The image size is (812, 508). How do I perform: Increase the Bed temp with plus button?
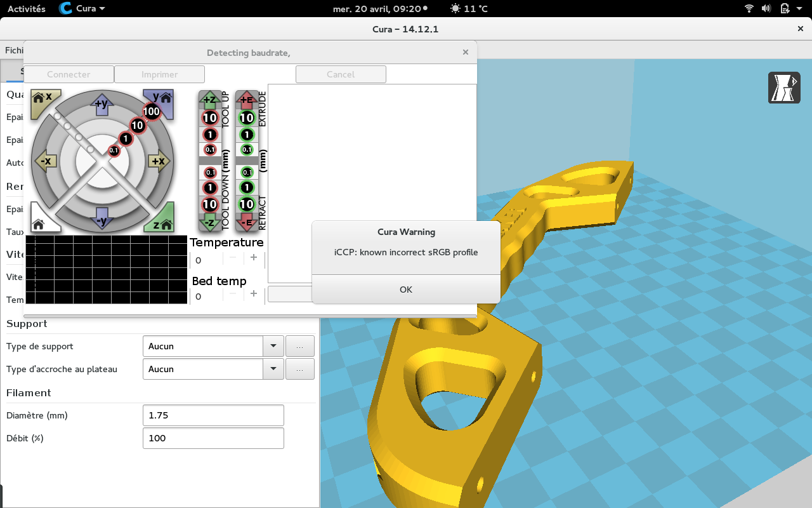coord(254,293)
